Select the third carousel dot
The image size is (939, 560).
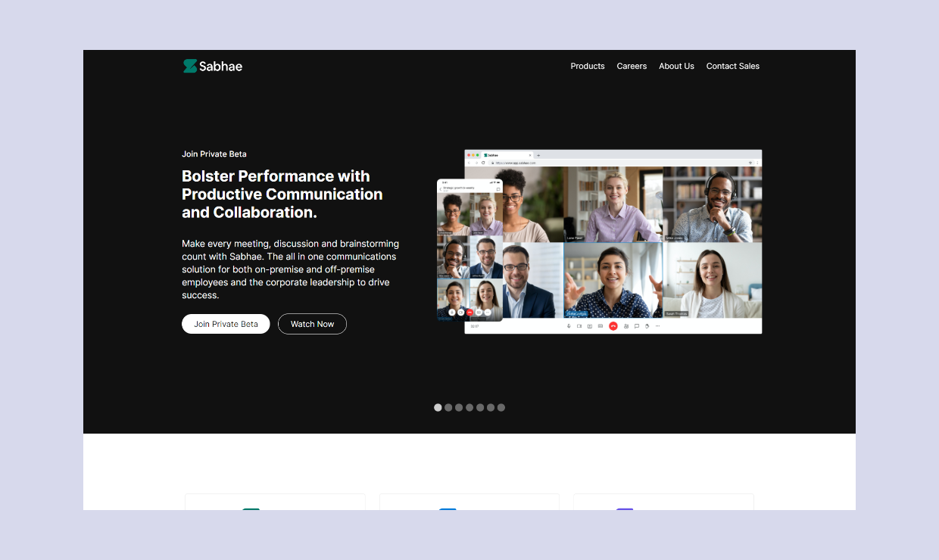pos(459,407)
